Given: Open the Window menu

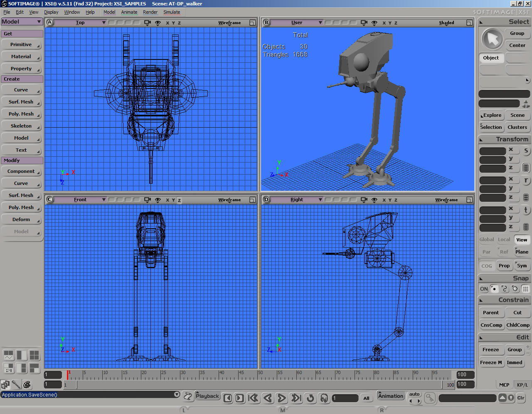Looking at the screenshot, I should (x=72, y=12).
